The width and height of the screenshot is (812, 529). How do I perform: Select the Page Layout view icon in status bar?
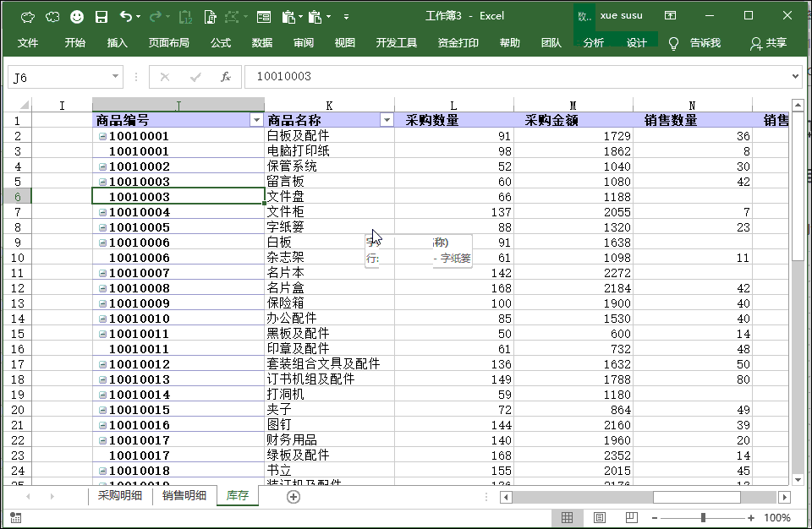click(599, 517)
